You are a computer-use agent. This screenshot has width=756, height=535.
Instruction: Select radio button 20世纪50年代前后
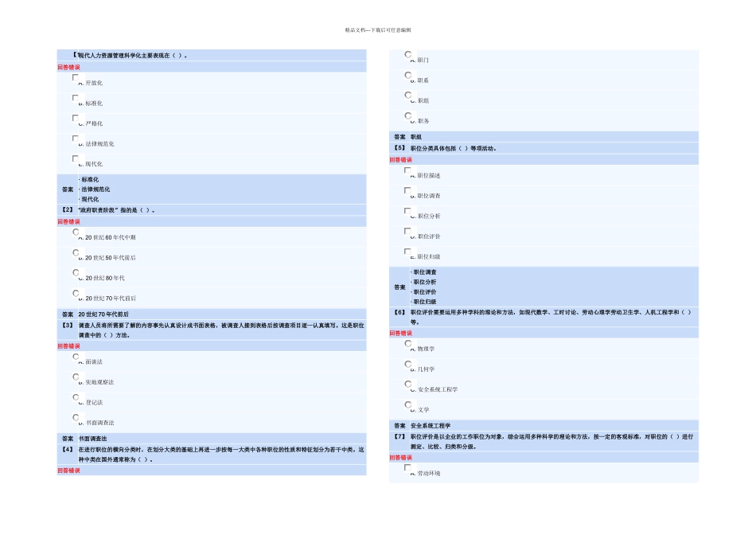tap(76, 252)
